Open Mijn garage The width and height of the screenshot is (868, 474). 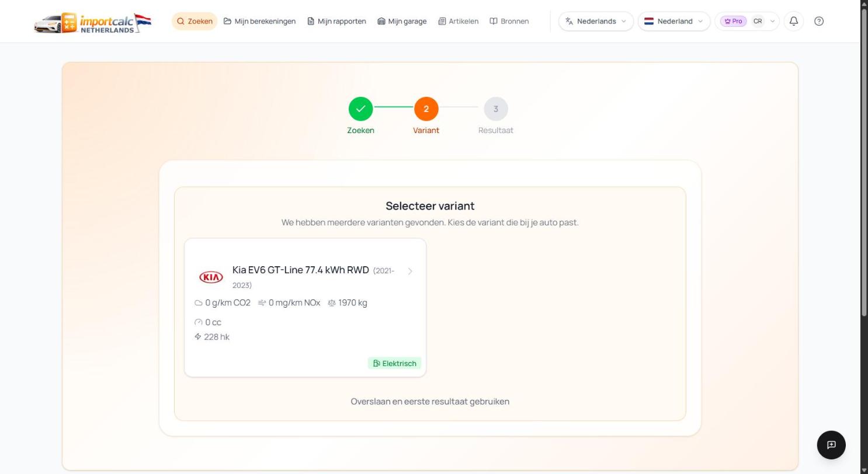(402, 21)
